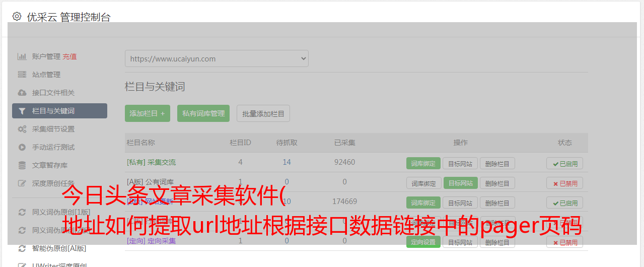644x267 pixels.
Task: Click 词库绑定 in the 公有词库 row
Action: click(x=423, y=183)
